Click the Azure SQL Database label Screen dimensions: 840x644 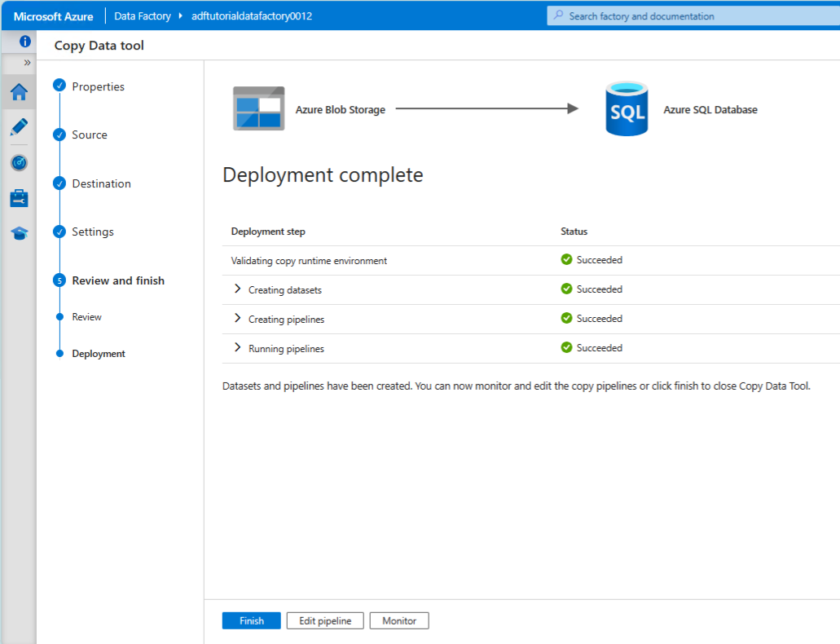pos(710,109)
